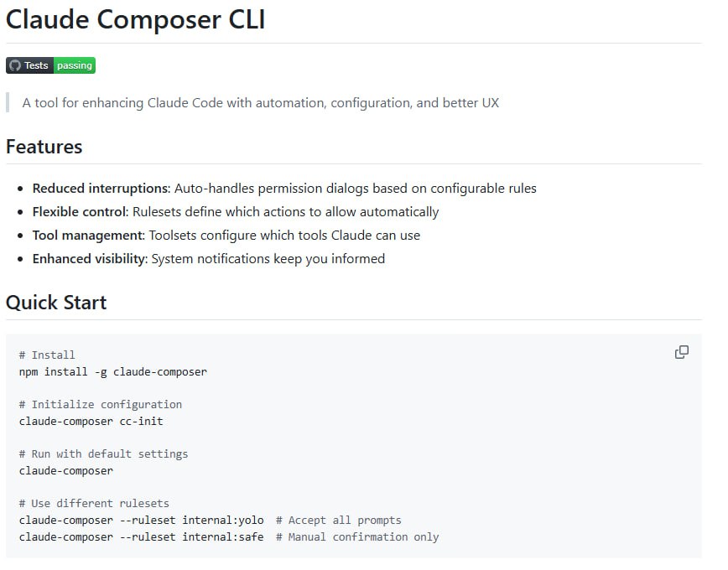Click the Reduced interruptions bullet text

click(x=284, y=189)
